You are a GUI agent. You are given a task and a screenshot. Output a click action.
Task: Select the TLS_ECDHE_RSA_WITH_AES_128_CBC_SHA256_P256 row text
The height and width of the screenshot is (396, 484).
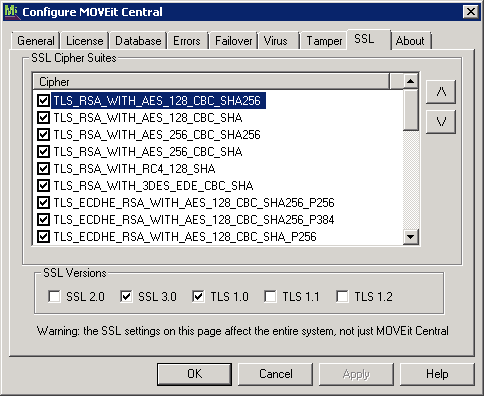(x=194, y=203)
